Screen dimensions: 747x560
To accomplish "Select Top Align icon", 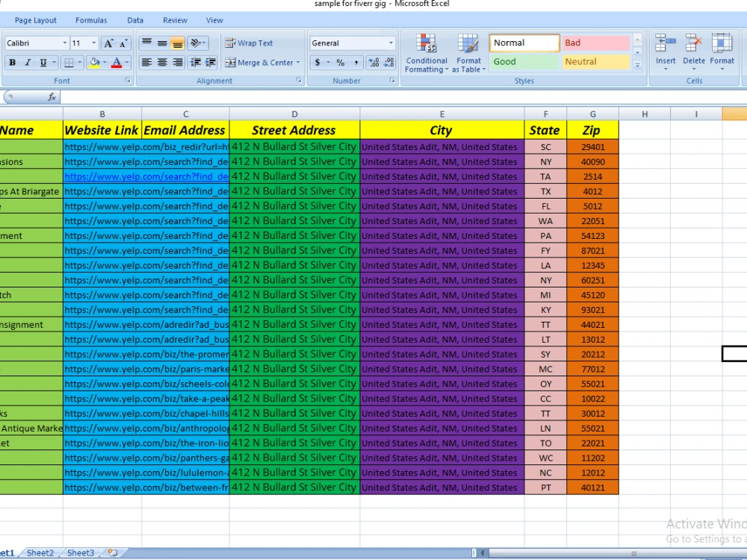I will [x=146, y=43].
